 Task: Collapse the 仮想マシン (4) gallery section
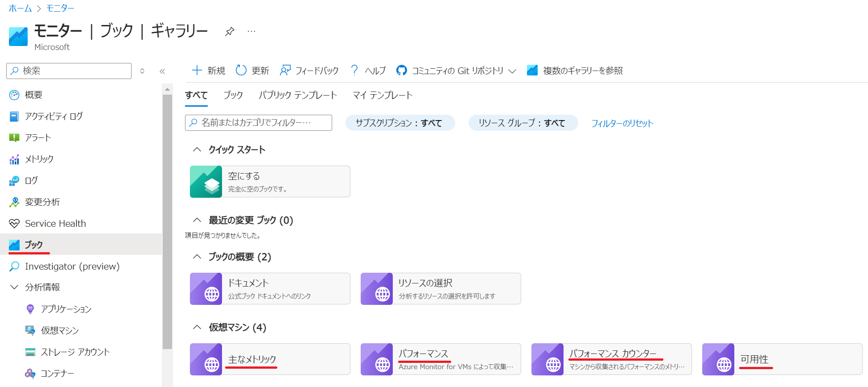coord(197,327)
